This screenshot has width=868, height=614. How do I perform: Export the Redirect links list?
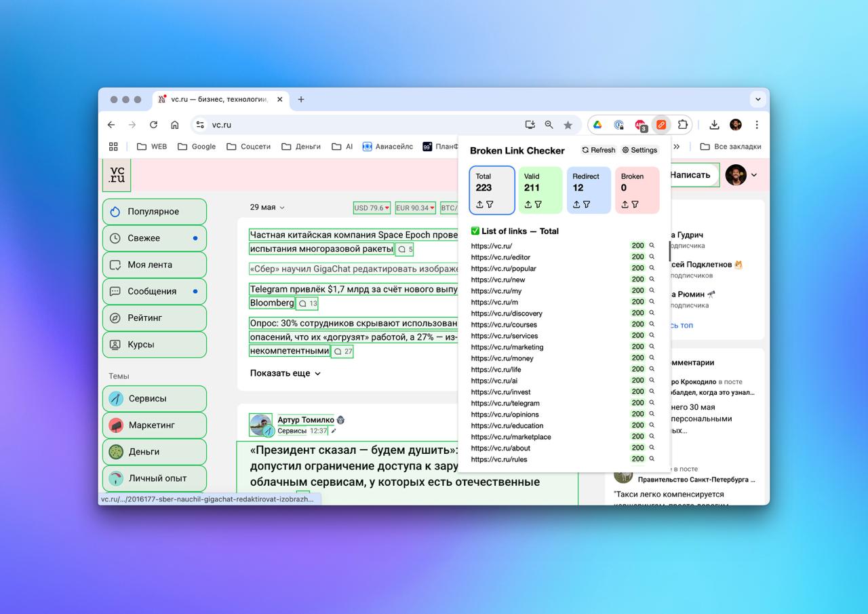(x=576, y=204)
